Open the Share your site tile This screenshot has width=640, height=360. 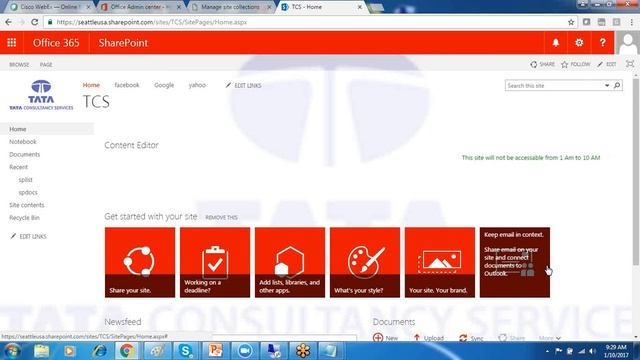[x=140, y=262]
